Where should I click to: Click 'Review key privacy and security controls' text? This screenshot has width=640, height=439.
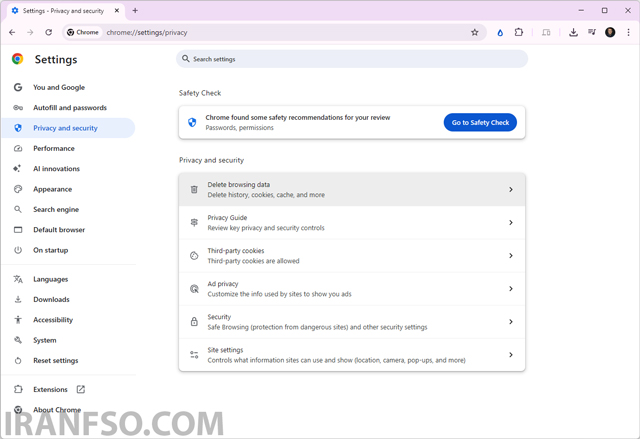tap(266, 228)
